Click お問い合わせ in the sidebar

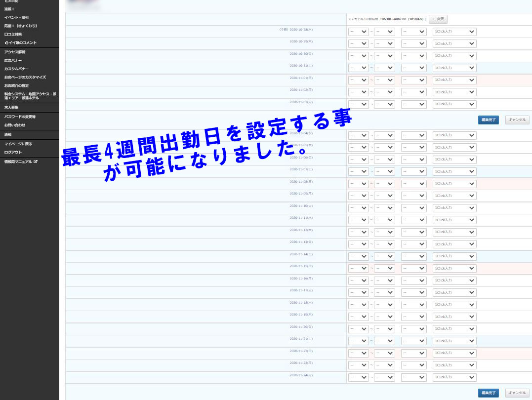tap(15, 125)
